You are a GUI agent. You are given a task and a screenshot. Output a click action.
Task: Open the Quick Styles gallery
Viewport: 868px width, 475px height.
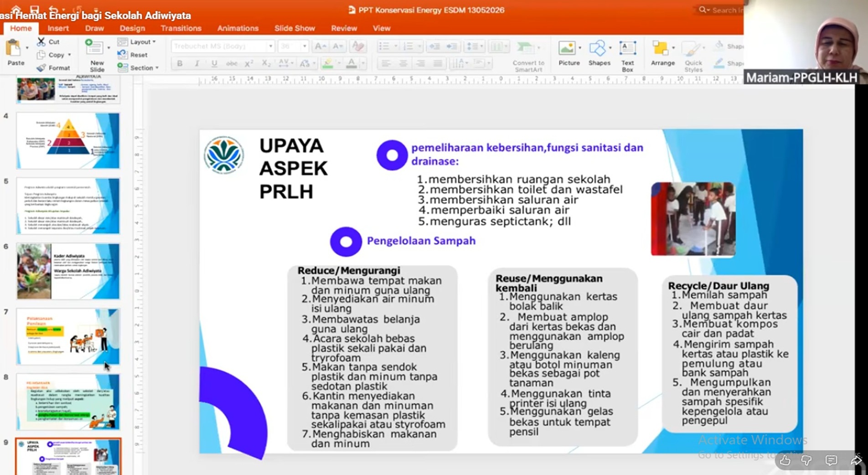(693, 56)
